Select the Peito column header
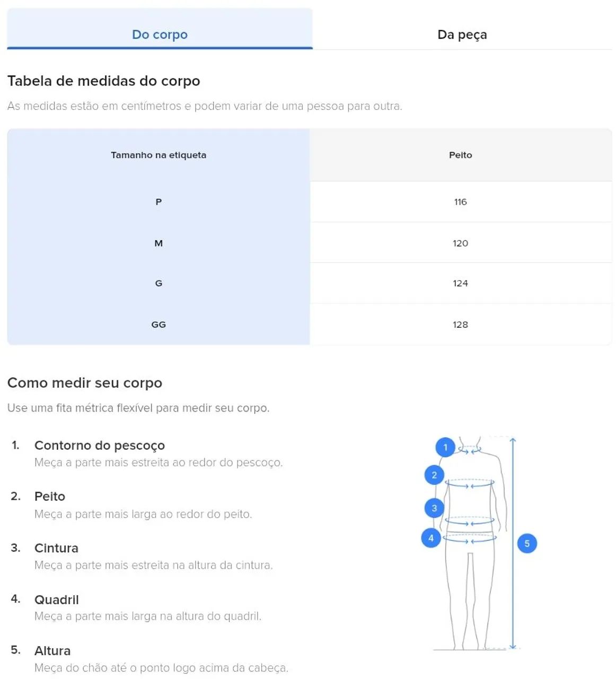 pyautogui.click(x=461, y=155)
